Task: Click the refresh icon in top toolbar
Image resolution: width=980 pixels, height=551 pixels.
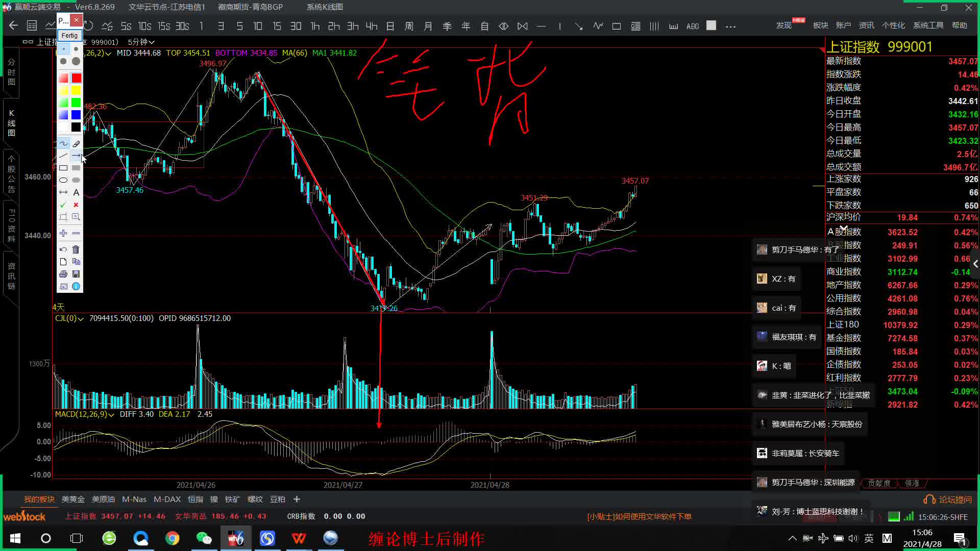Action: point(88,26)
